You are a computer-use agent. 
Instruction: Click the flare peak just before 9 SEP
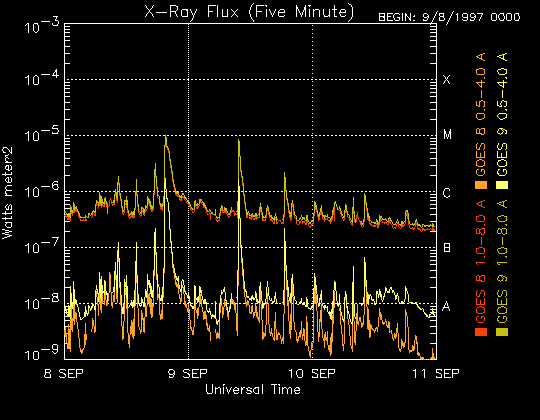166,138
